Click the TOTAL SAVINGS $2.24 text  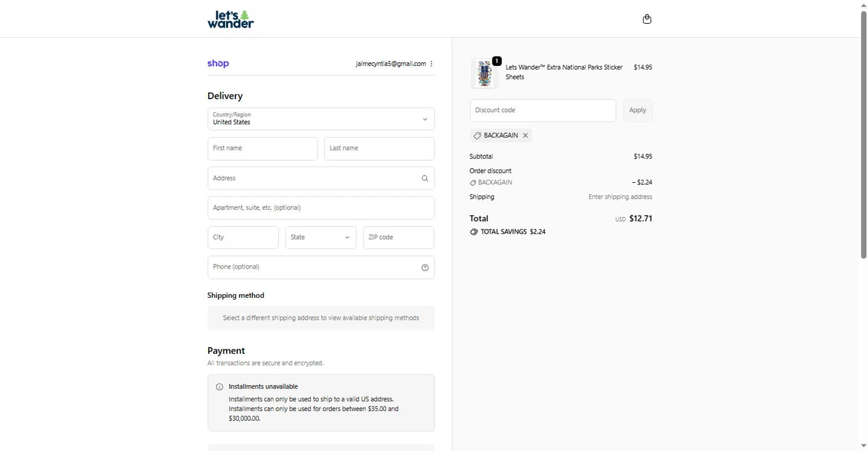[513, 232]
